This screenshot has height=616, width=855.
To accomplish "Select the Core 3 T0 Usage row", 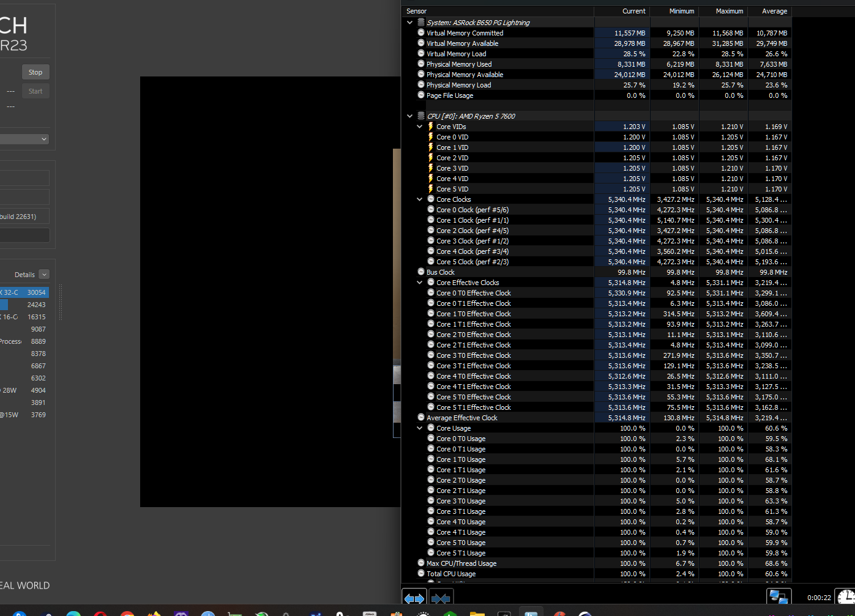I will (597, 501).
